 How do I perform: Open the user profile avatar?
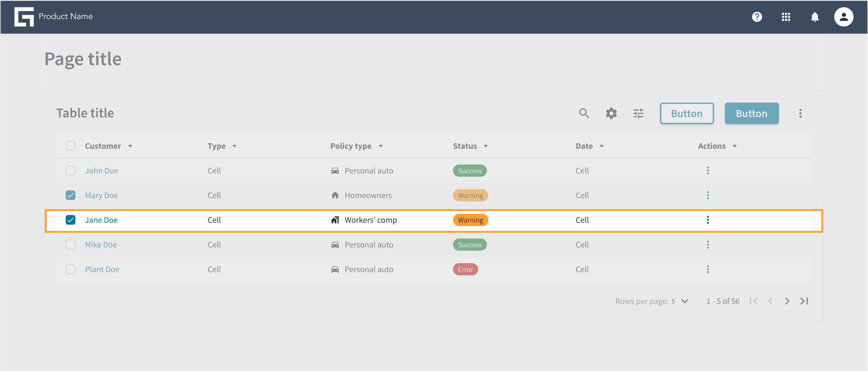tap(844, 17)
